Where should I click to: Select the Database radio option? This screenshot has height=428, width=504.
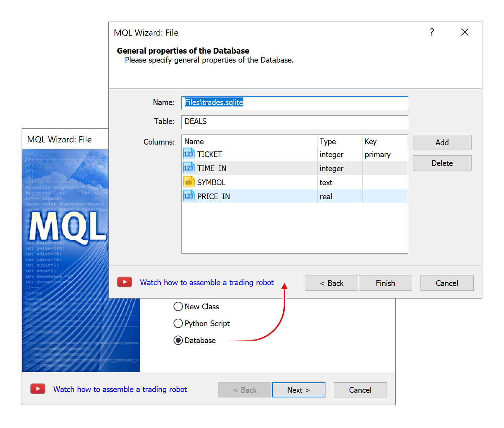click(178, 340)
